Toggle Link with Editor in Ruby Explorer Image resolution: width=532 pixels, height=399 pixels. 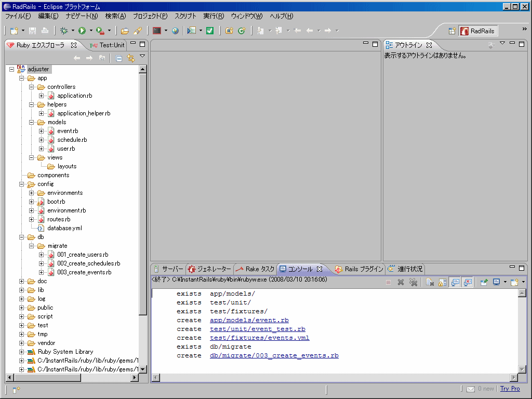coord(130,58)
